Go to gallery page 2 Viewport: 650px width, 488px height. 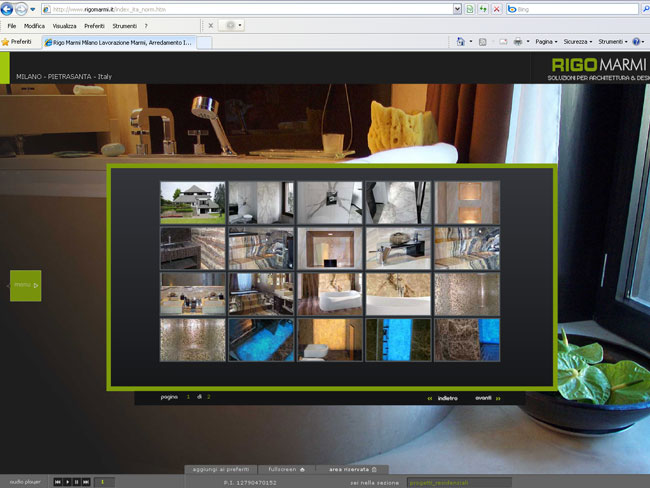point(209,397)
